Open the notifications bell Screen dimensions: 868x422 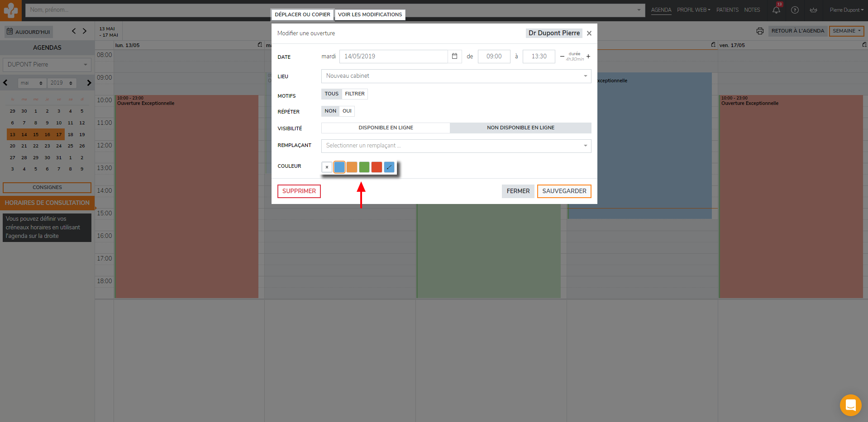pyautogui.click(x=776, y=10)
